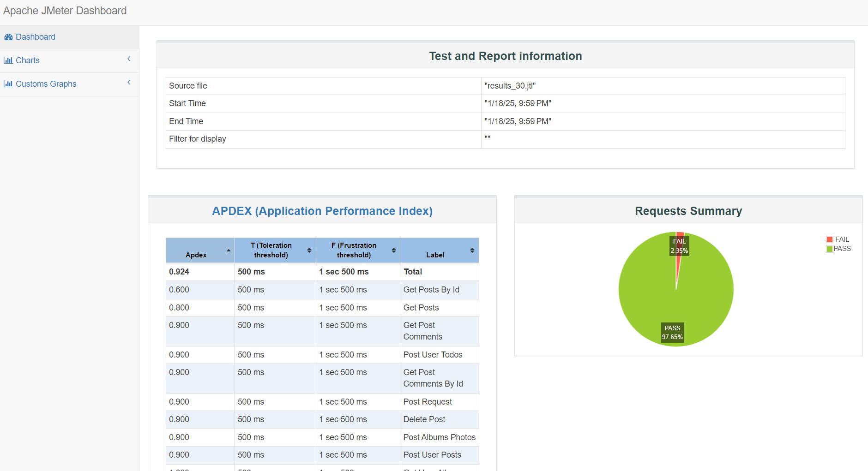
Task: Select Charts from the sidebar menu
Action: 27,60
